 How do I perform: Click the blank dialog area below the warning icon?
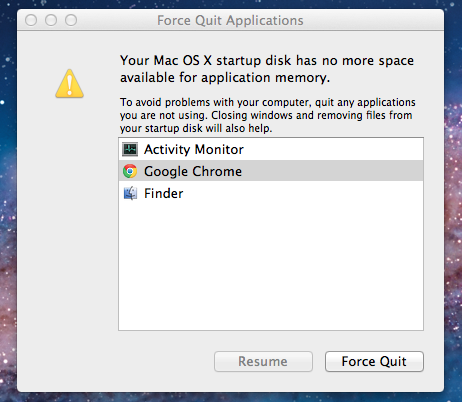coord(68,217)
